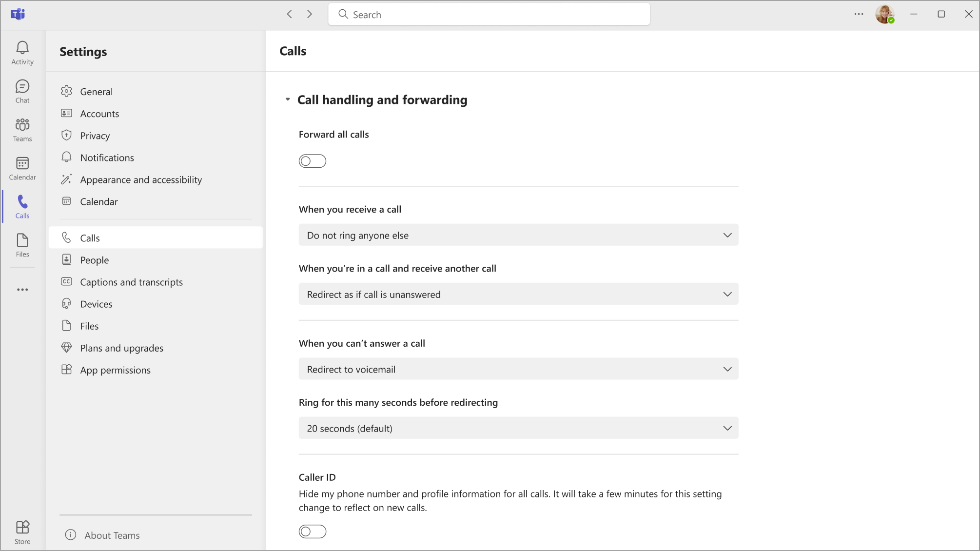
Task: Expand the Ring for this many seconds dropdown
Action: pos(518,428)
